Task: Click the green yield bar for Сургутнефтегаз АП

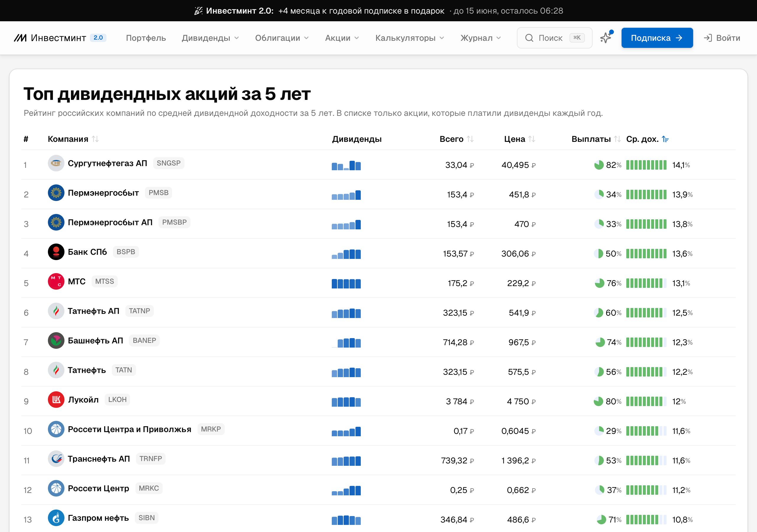Action: (646, 165)
